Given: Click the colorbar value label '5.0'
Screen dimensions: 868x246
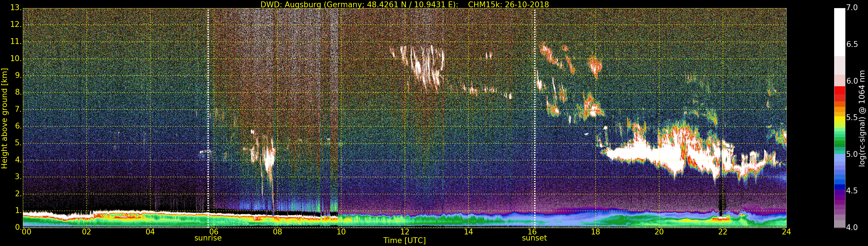Looking at the screenshot, I should 852,154.
